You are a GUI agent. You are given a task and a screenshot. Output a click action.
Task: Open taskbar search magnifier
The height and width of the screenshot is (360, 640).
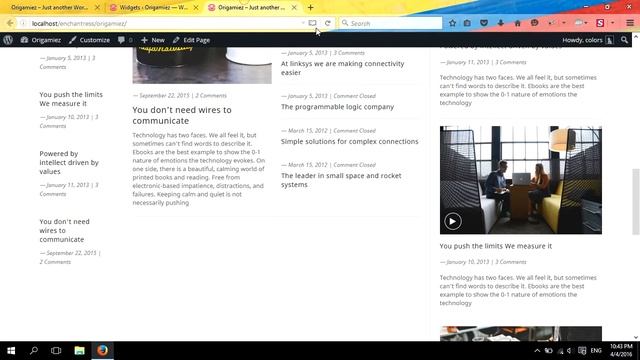(34, 351)
